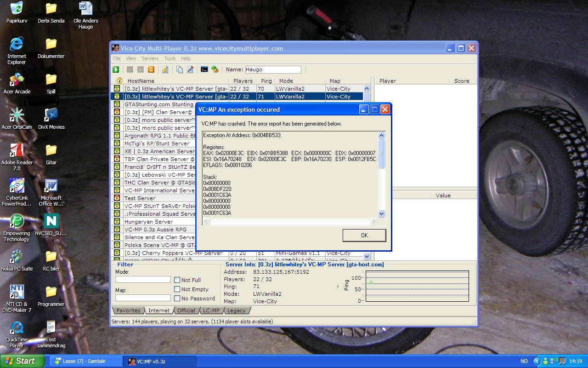
Task: Click error report vertical scrollbar down arrow
Action: pos(381,213)
